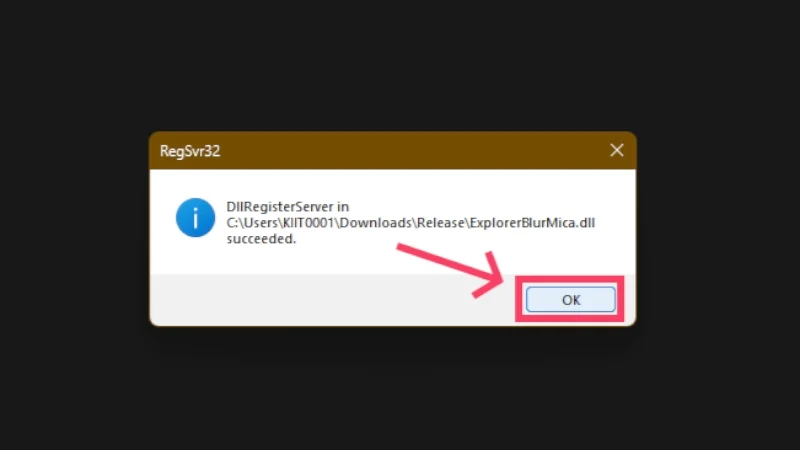Click the letter 'i' inside the info circle
800x450 pixels.
195,218
